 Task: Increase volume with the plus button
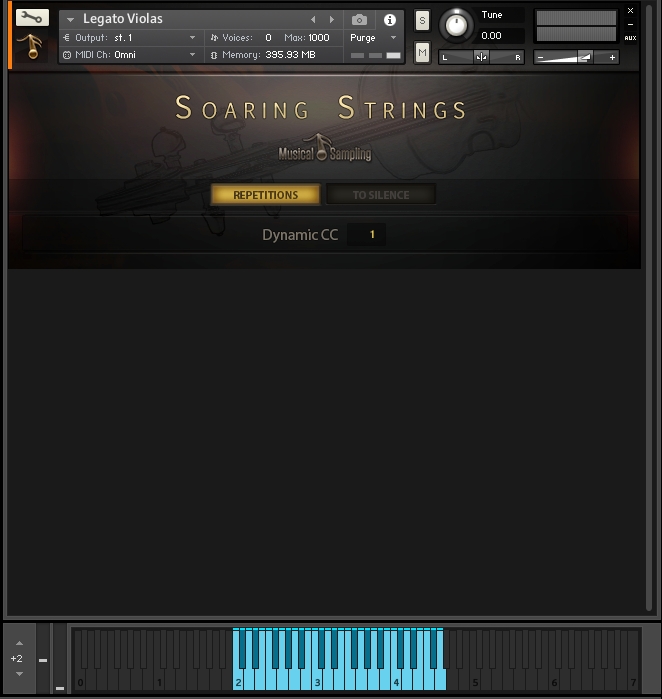612,58
